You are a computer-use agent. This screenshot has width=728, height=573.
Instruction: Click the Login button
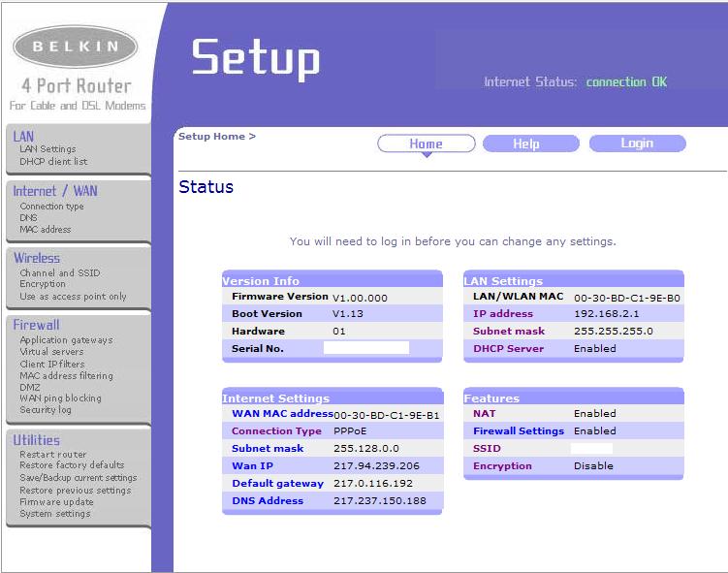pos(638,143)
